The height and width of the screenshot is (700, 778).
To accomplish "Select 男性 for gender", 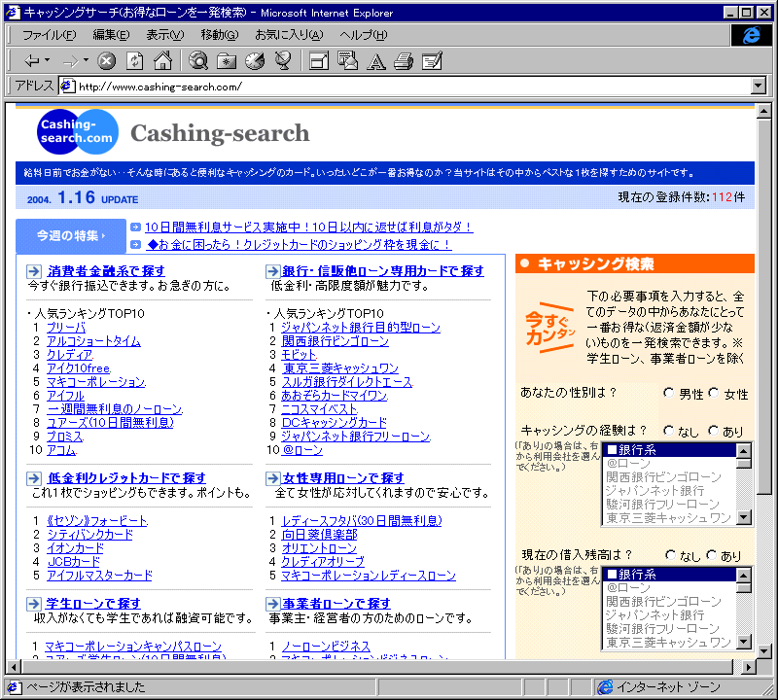I will (669, 393).
